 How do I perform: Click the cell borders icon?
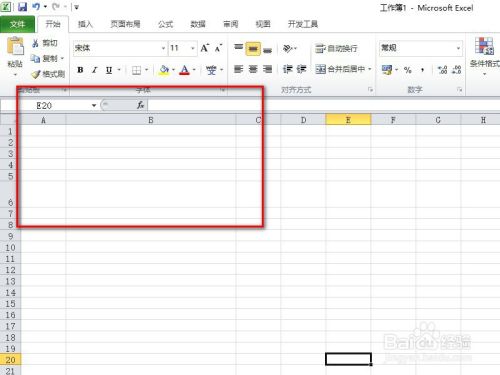click(x=136, y=70)
